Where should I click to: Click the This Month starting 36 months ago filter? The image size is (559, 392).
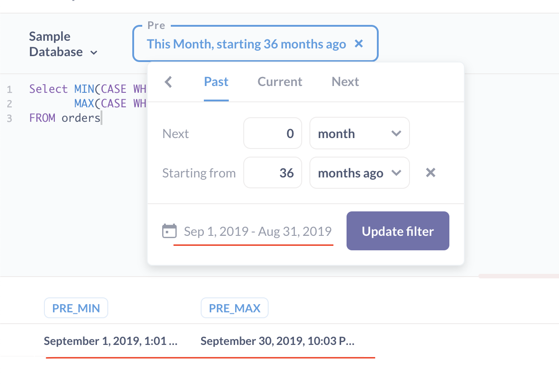coord(246,44)
